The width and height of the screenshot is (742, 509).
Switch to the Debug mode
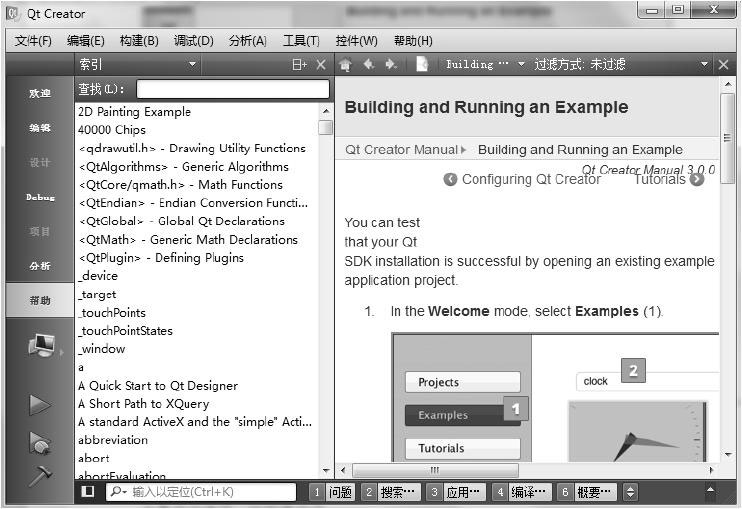point(40,197)
